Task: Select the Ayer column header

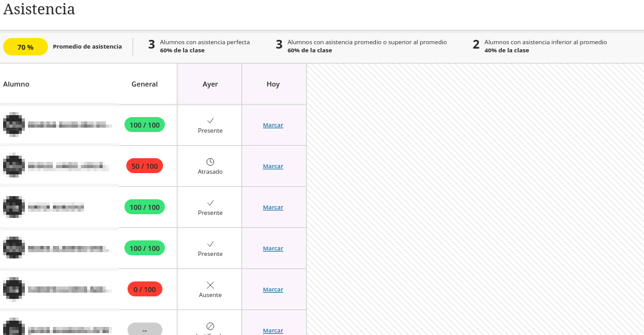Action: tap(210, 84)
